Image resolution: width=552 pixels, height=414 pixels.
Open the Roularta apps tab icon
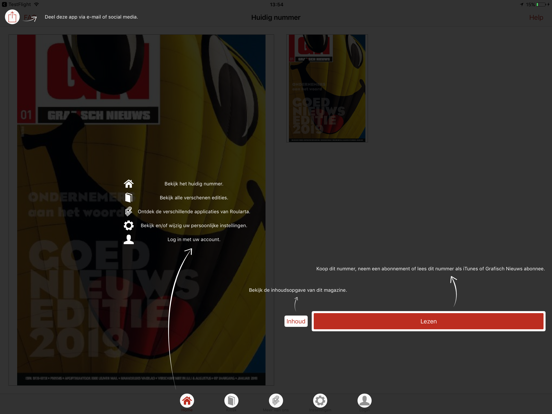pyautogui.click(x=276, y=401)
